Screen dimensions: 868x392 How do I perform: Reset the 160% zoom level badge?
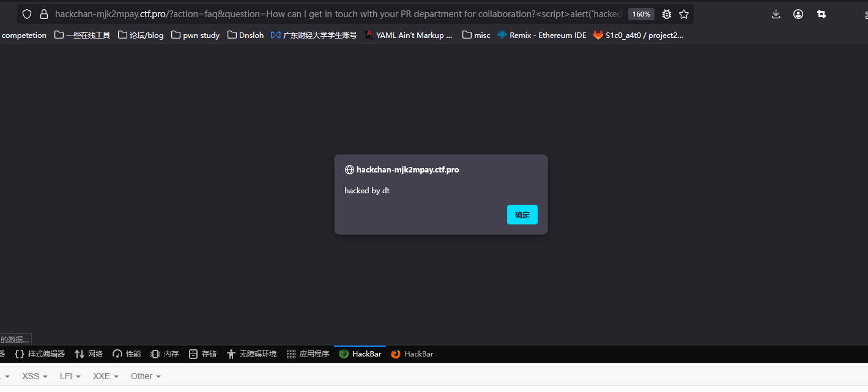(641, 14)
